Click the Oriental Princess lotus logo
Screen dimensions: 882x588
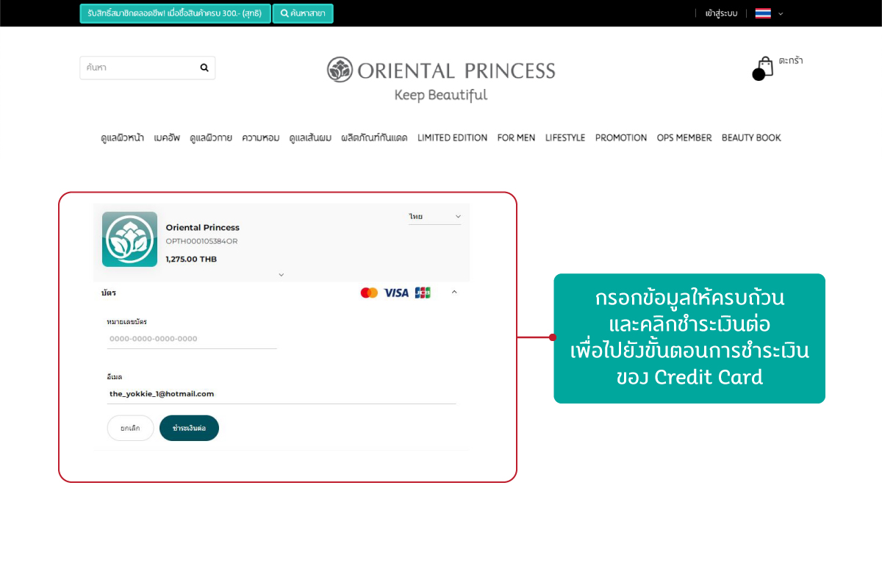click(340, 70)
